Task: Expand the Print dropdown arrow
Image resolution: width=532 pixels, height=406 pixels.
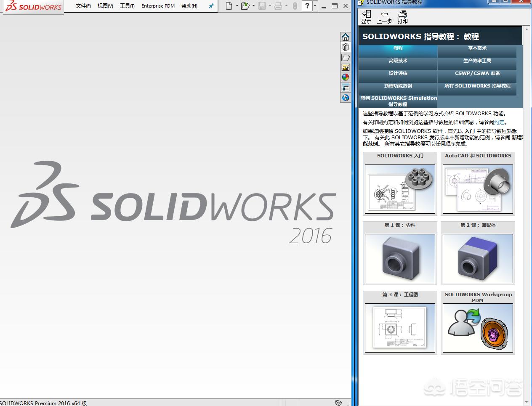Action: click(x=286, y=6)
